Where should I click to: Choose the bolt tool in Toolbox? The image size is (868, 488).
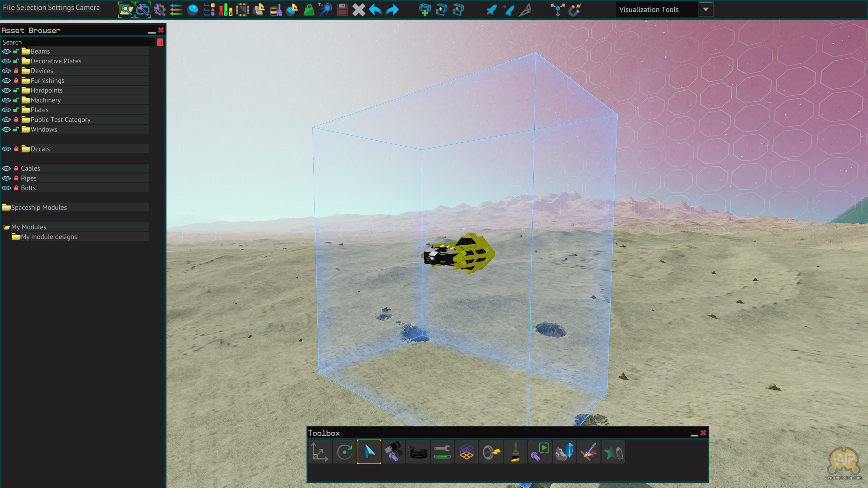coord(393,452)
